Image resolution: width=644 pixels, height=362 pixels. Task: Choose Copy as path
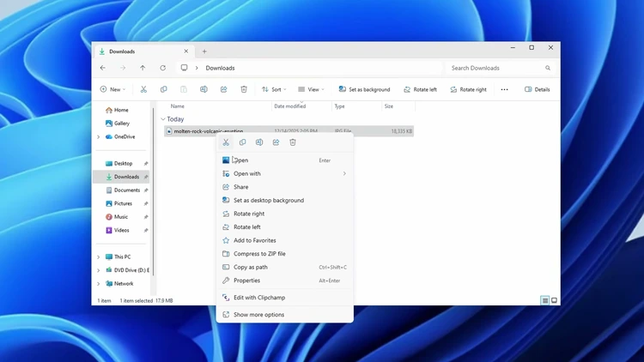(x=284, y=267)
